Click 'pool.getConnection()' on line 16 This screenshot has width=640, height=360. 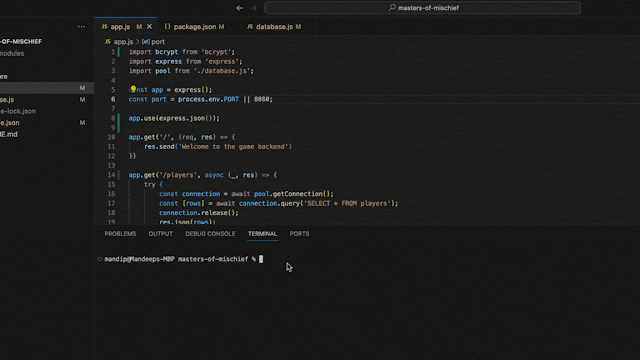coord(292,194)
